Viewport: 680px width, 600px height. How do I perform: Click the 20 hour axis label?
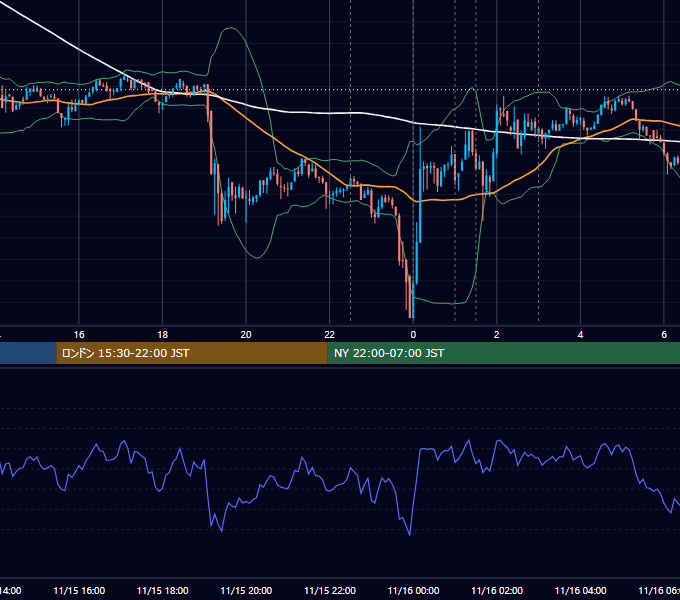point(246,335)
